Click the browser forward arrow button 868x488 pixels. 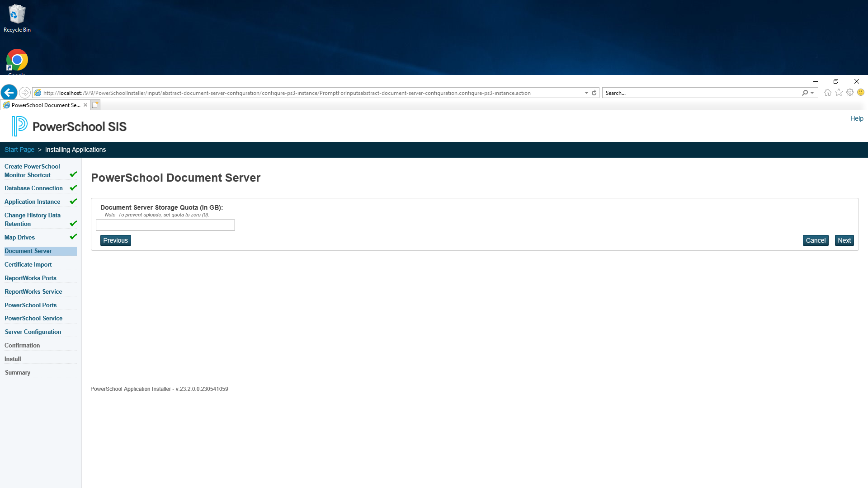(x=25, y=93)
